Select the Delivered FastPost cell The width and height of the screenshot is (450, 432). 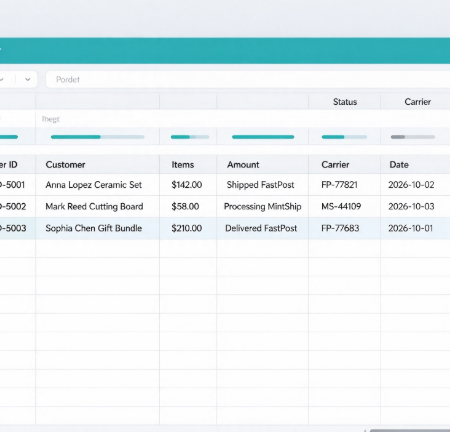pyautogui.click(x=261, y=228)
